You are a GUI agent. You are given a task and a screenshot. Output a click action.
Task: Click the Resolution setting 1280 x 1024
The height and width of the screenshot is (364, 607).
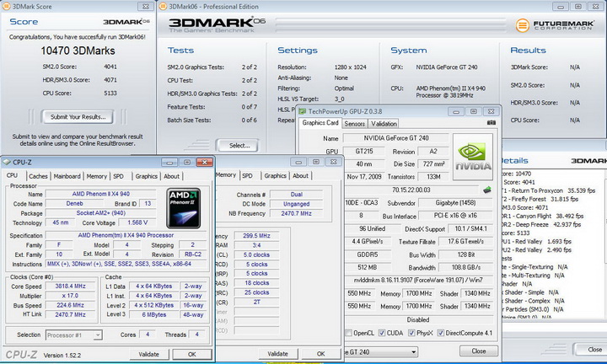pyautogui.click(x=350, y=67)
